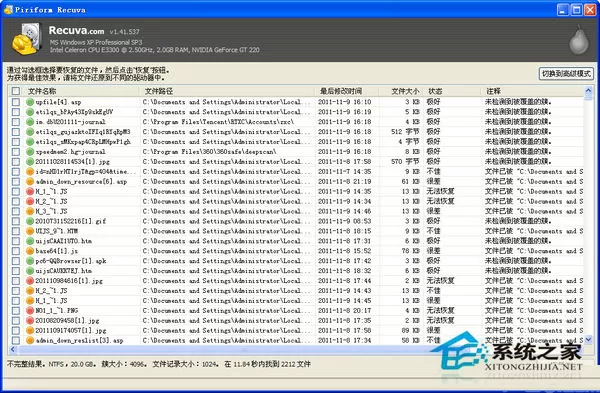
Task: Click red status icon of M_1_~1.JS dated 14:35
Action: point(30,191)
